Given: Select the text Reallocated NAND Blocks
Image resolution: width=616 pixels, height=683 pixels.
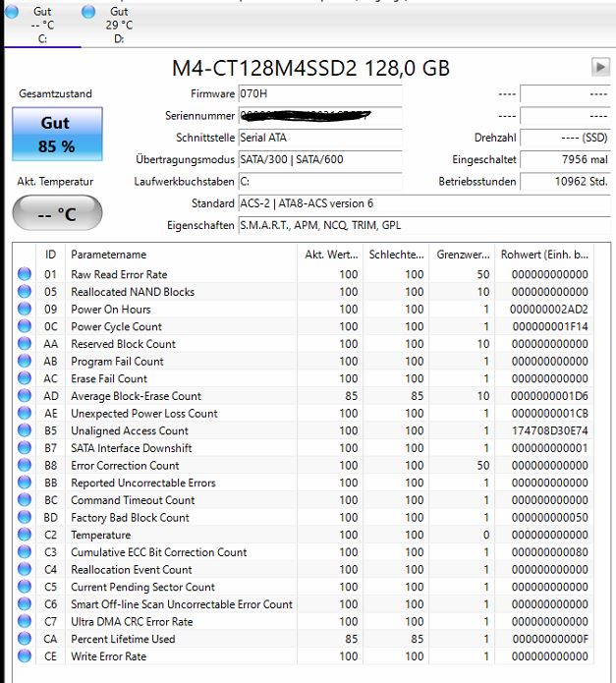Looking at the screenshot, I should tap(133, 292).
